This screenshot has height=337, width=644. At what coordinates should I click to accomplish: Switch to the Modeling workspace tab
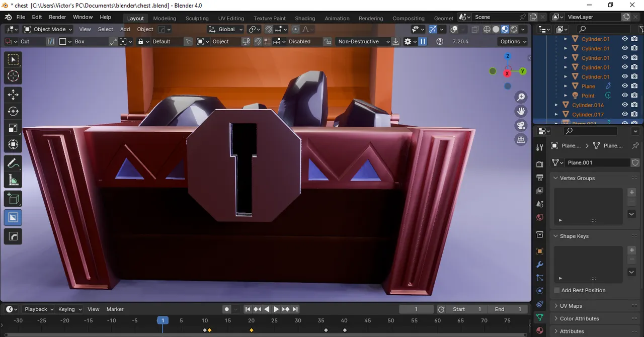[165, 18]
